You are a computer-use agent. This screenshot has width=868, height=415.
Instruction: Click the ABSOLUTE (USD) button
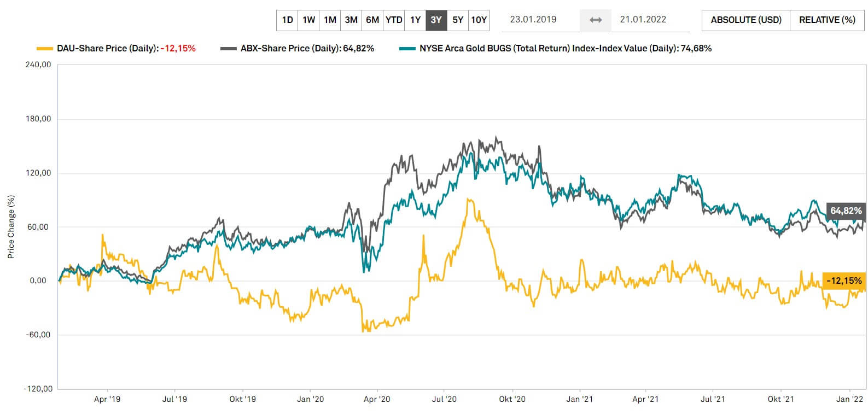click(744, 20)
